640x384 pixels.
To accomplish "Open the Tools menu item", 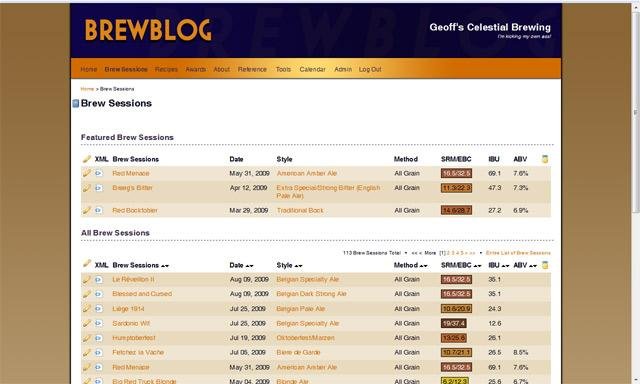I will (x=283, y=69).
